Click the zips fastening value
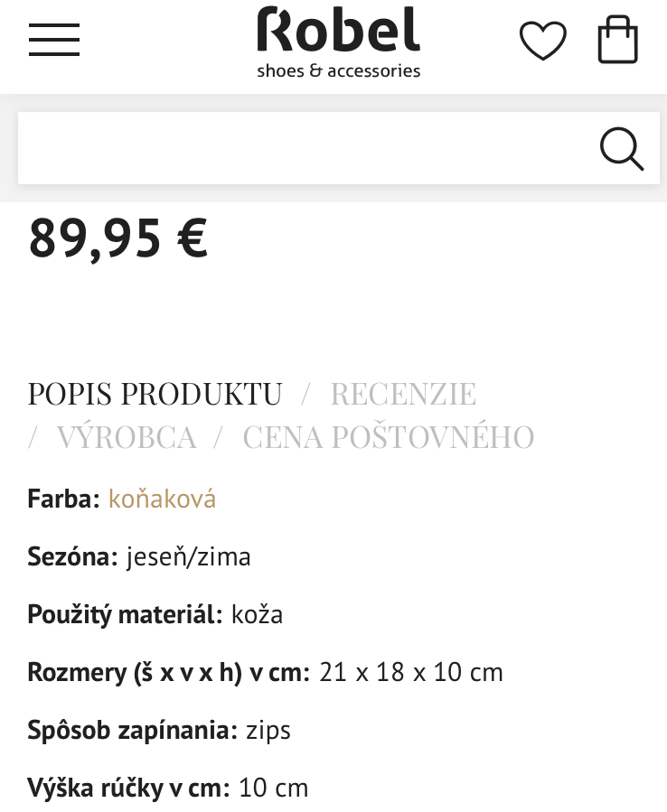This screenshot has height=812, width=667. pos(268,730)
